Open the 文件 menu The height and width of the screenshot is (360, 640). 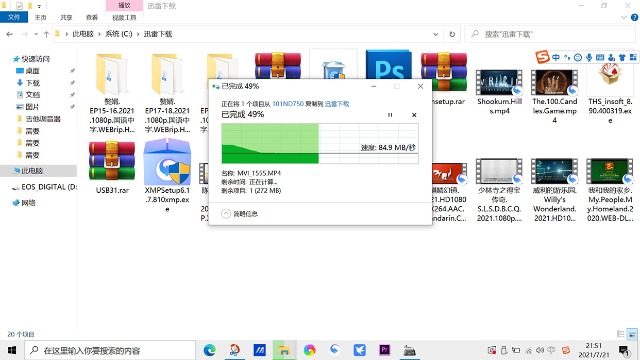[x=14, y=17]
